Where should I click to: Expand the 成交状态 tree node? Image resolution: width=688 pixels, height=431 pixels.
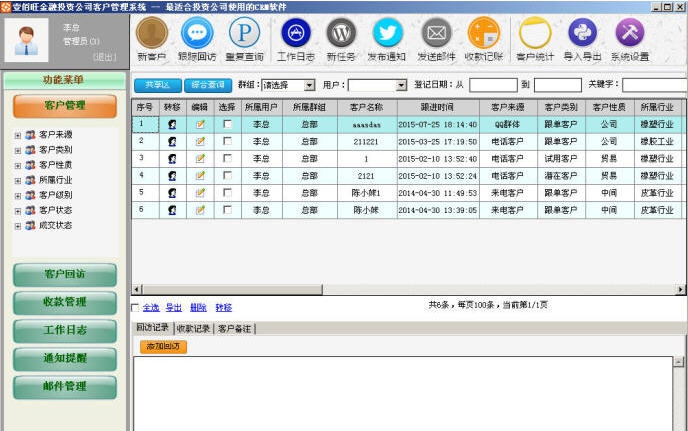[x=18, y=226]
